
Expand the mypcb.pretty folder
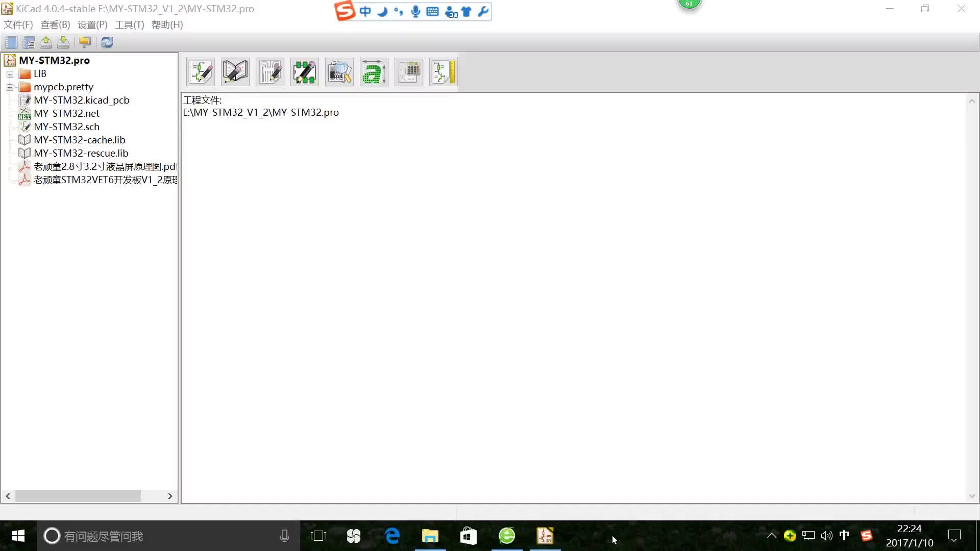coord(10,87)
